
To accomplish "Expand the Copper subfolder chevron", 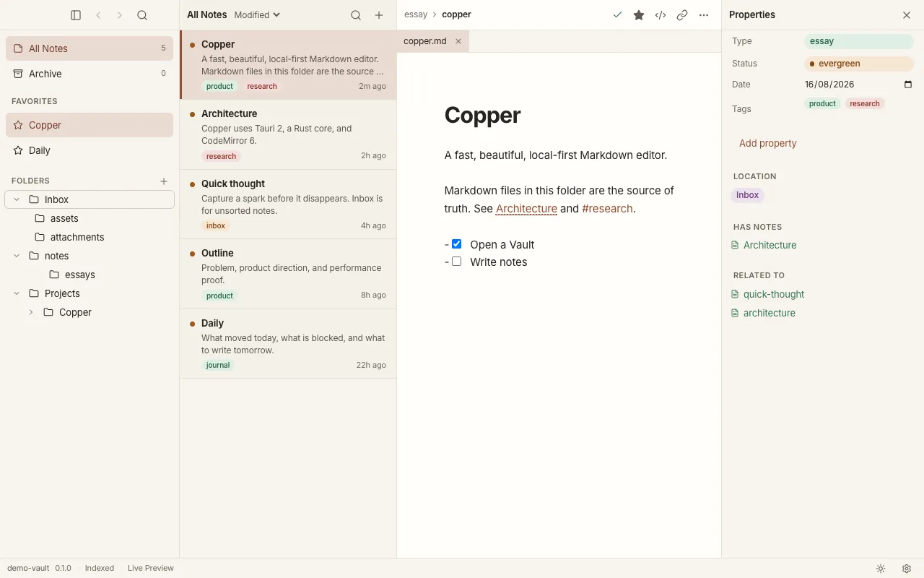I will 31,312.
